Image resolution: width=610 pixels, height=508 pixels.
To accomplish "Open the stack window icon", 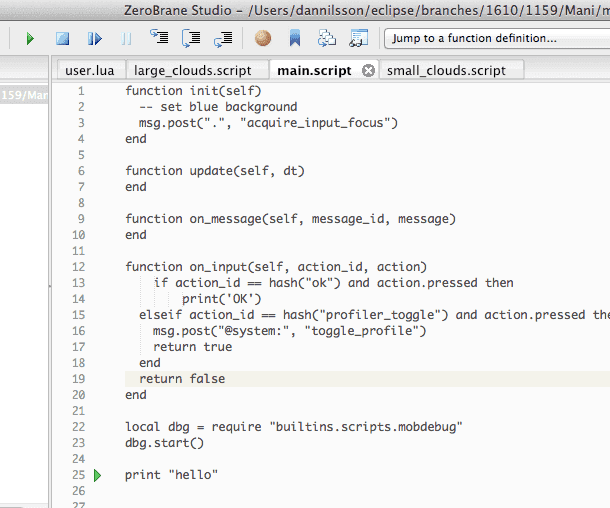I will click(327, 39).
